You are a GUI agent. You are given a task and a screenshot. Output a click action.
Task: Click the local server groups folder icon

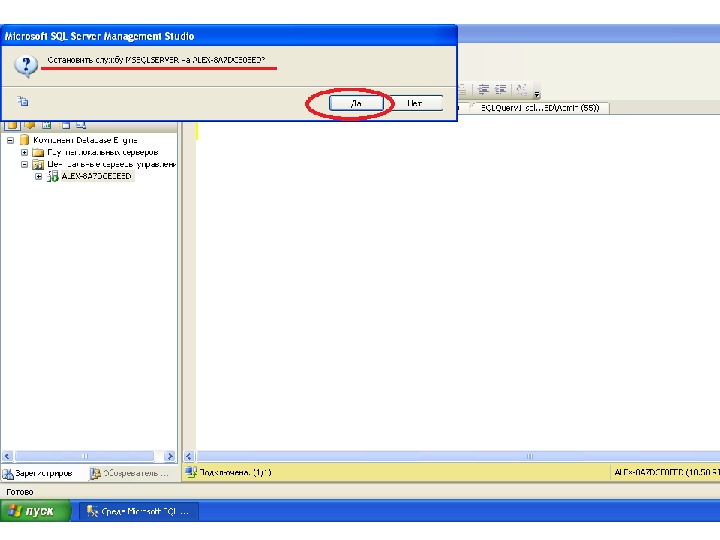coord(38,152)
